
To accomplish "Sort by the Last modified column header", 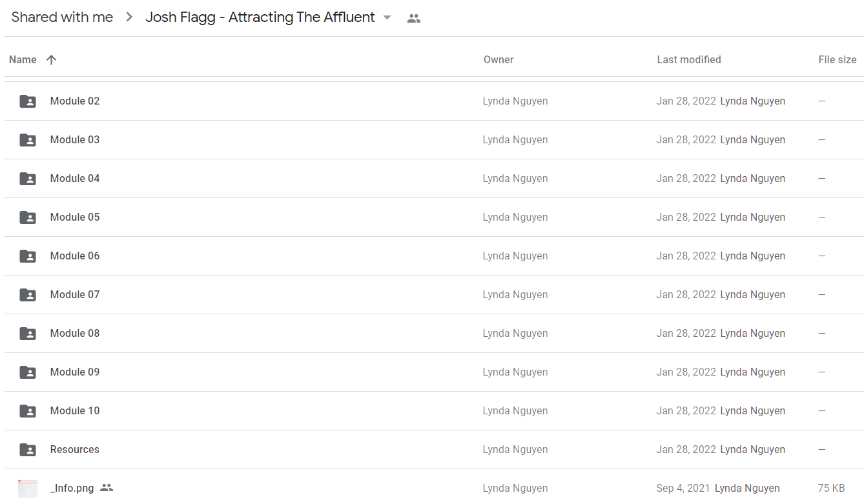I will pyautogui.click(x=689, y=59).
